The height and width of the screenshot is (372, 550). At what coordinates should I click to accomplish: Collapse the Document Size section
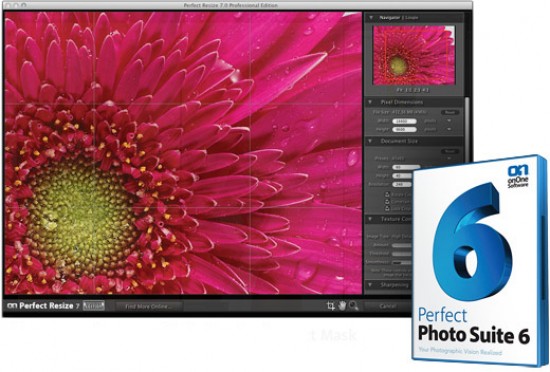[370, 141]
